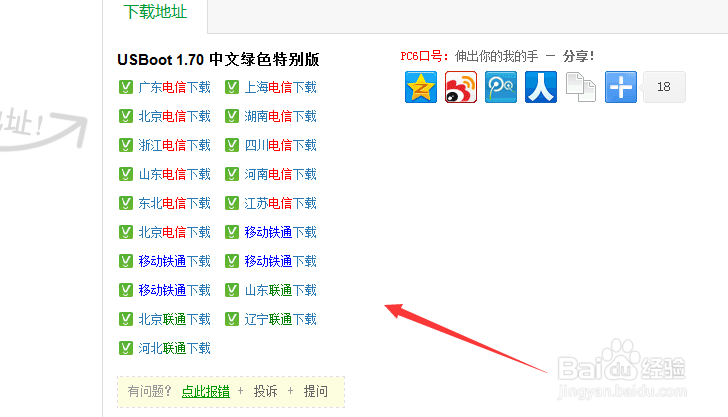Click the share count bubble showing 18
Viewport: 728px width, 417px height.
tap(663, 87)
